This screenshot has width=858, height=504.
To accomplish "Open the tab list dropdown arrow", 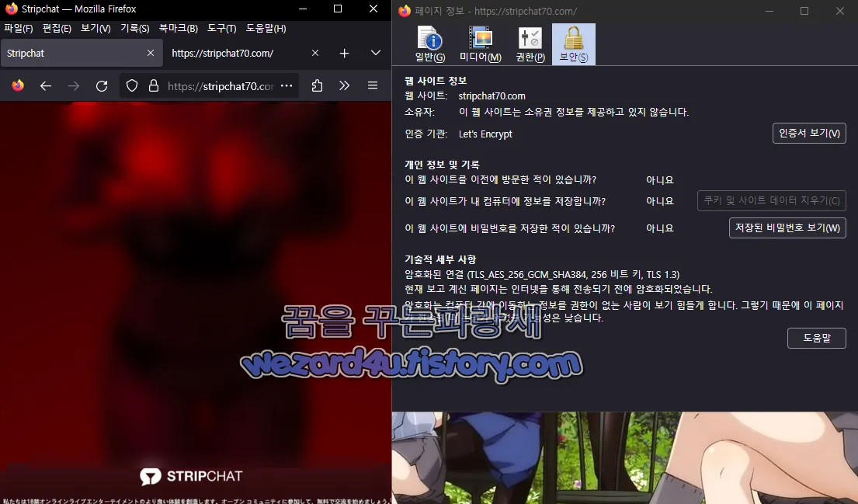I will point(375,53).
